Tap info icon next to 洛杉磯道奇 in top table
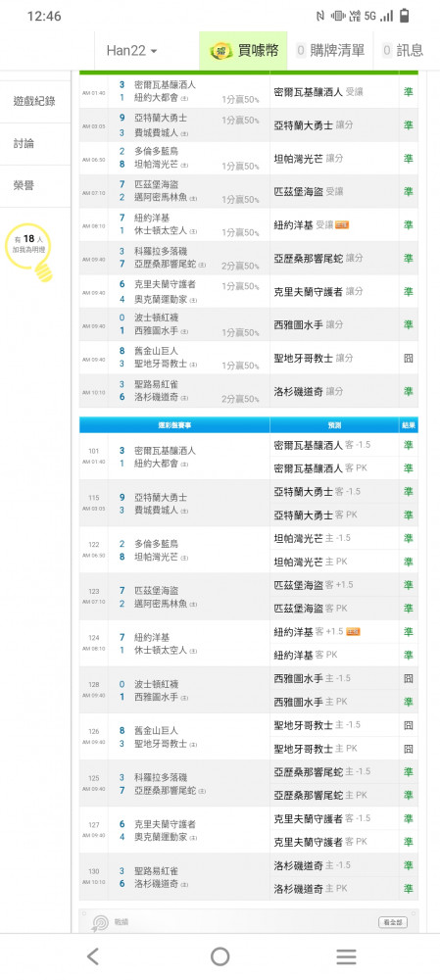The width and height of the screenshot is (440, 980). pyautogui.click(x=184, y=398)
